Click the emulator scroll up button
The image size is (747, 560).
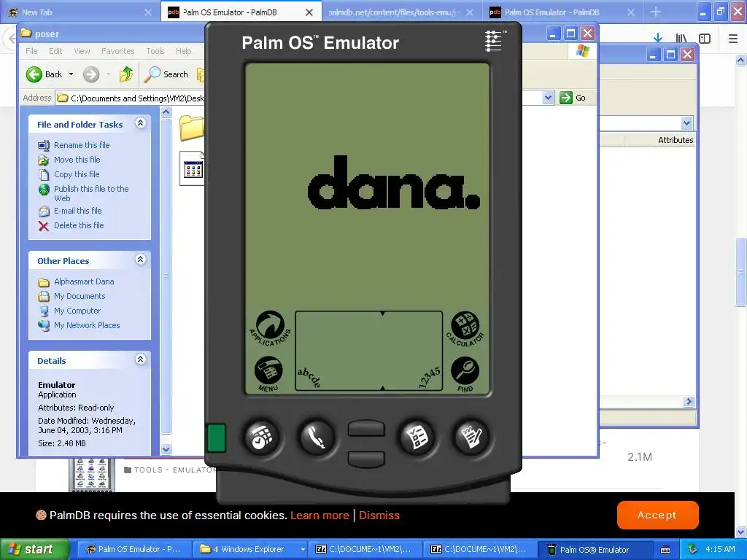pyautogui.click(x=366, y=428)
